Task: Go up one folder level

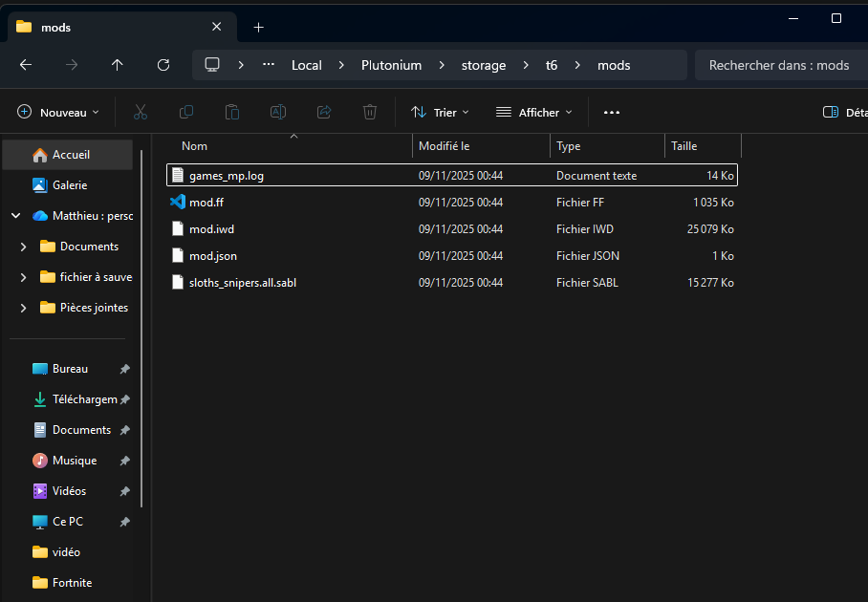Action: (x=118, y=65)
